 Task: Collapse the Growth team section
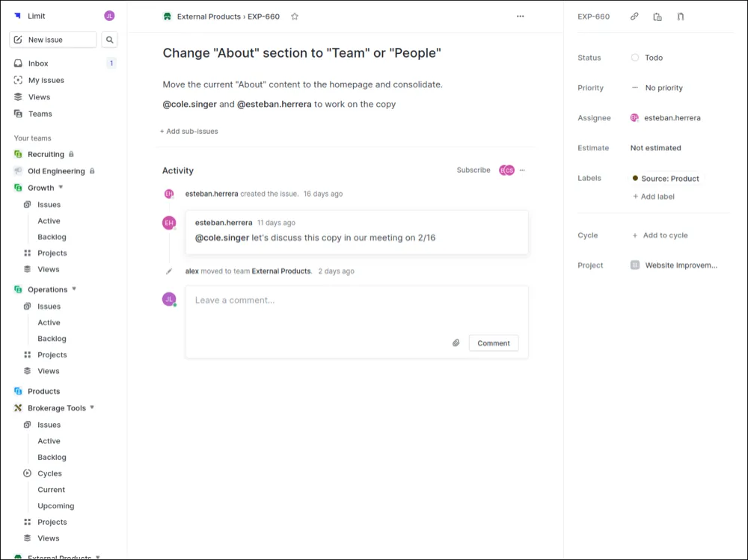tap(60, 187)
